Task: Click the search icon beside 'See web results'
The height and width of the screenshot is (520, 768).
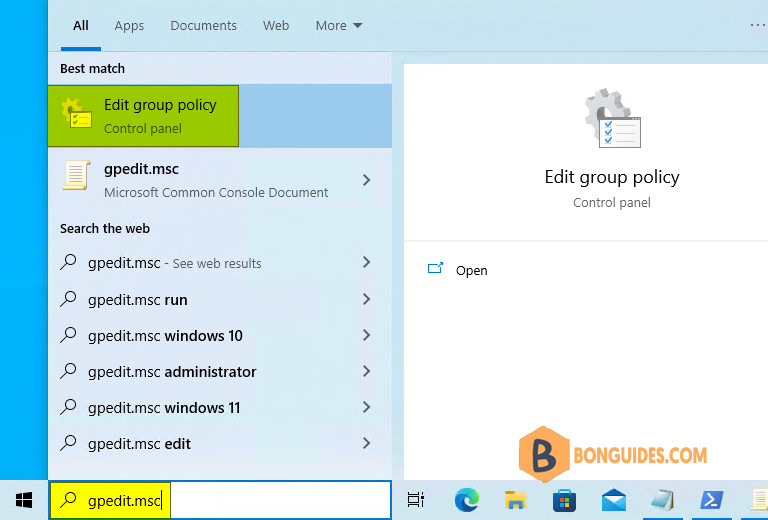Action: coord(69,262)
